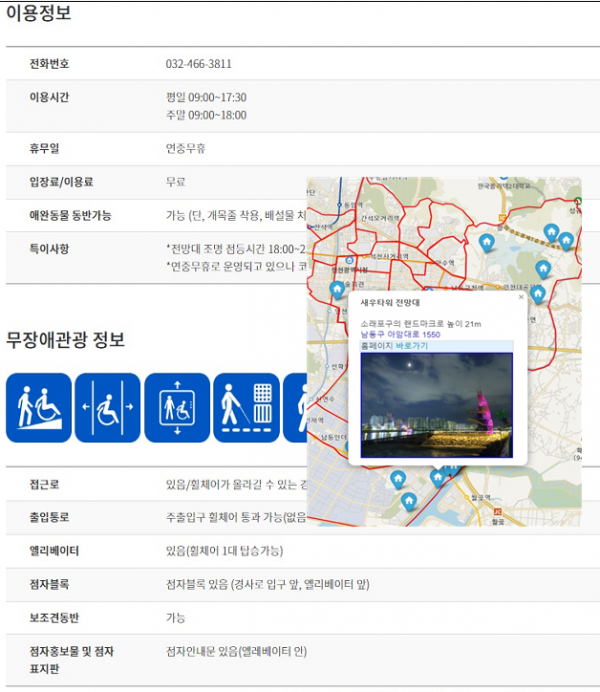Viewport: 600px width, 692px height.
Task: Click the wheelchair ramp access icon
Action: point(39,407)
